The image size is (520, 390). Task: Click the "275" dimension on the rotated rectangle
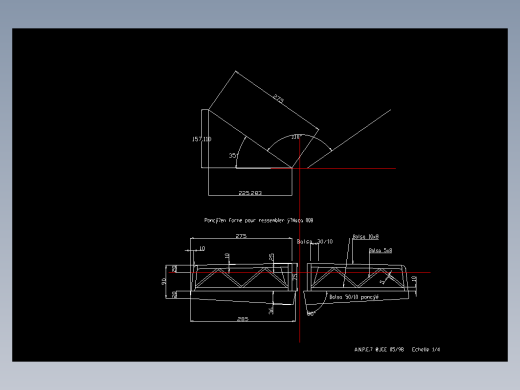[279, 98]
